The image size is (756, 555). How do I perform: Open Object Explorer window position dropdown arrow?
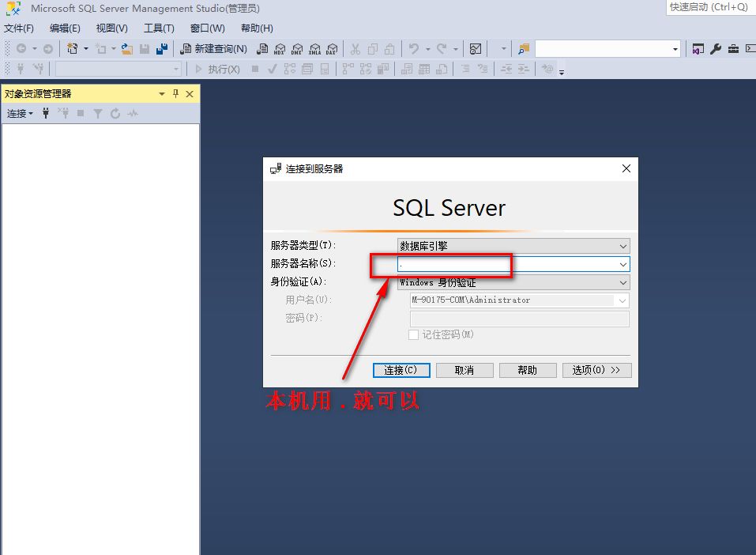162,93
